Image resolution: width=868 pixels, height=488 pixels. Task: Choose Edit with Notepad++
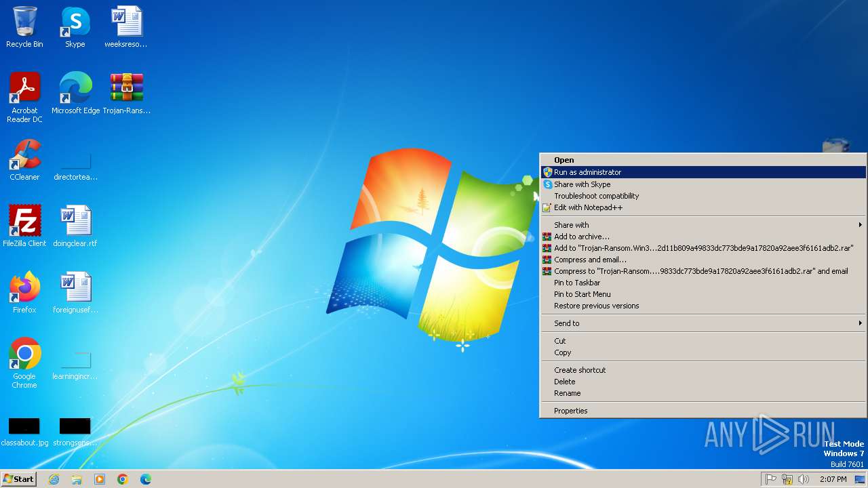click(703, 207)
